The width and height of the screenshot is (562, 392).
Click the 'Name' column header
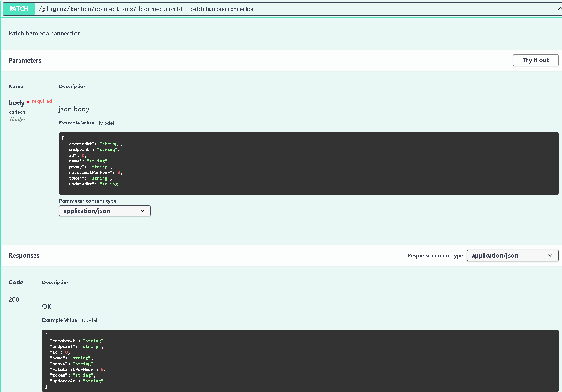click(x=16, y=87)
